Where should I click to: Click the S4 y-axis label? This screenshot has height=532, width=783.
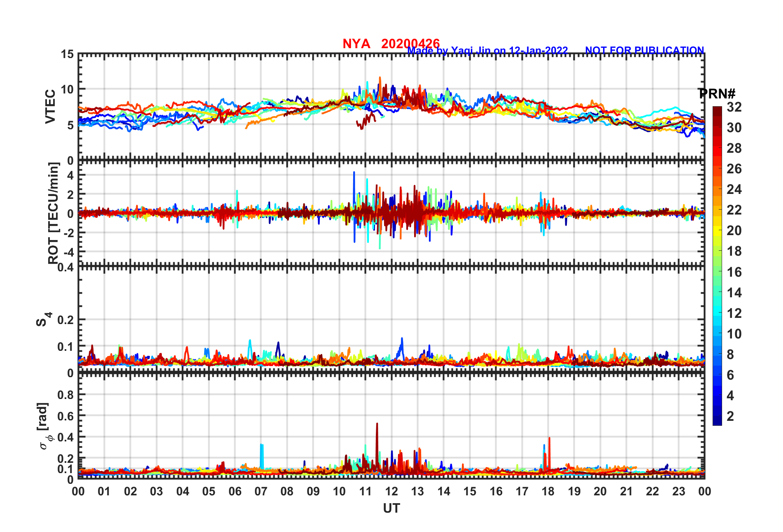(44, 319)
